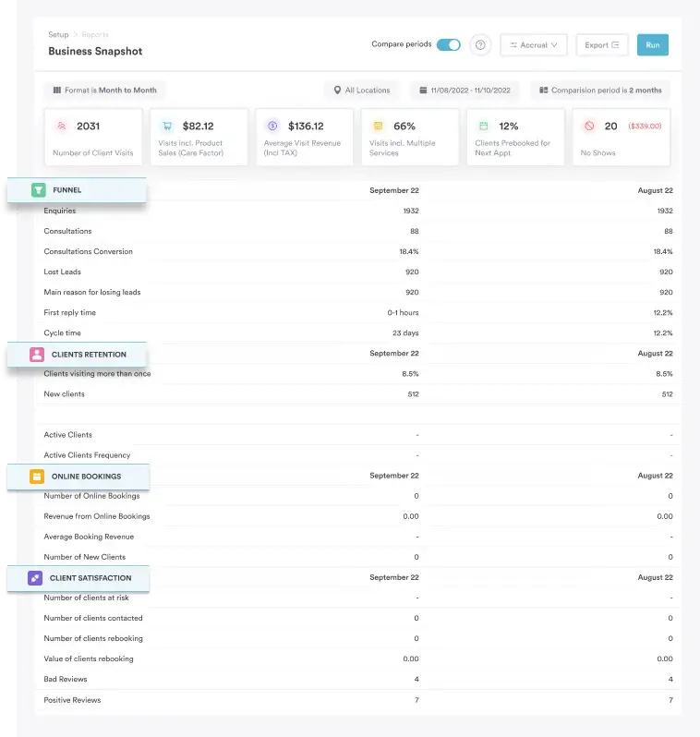Open the Month to Month format selector
This screenshot has width=700, height=737.
tap(105, 91)
